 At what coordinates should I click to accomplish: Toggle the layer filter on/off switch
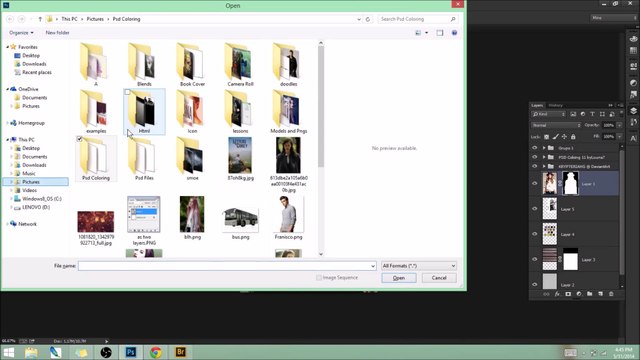click(621, 113)
